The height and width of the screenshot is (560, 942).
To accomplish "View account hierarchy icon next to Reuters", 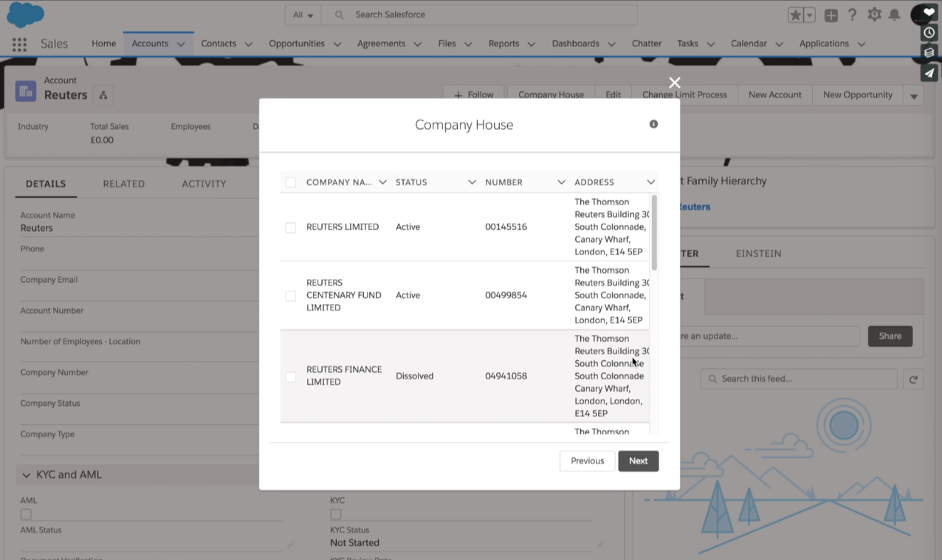I will tap(103, 95).
